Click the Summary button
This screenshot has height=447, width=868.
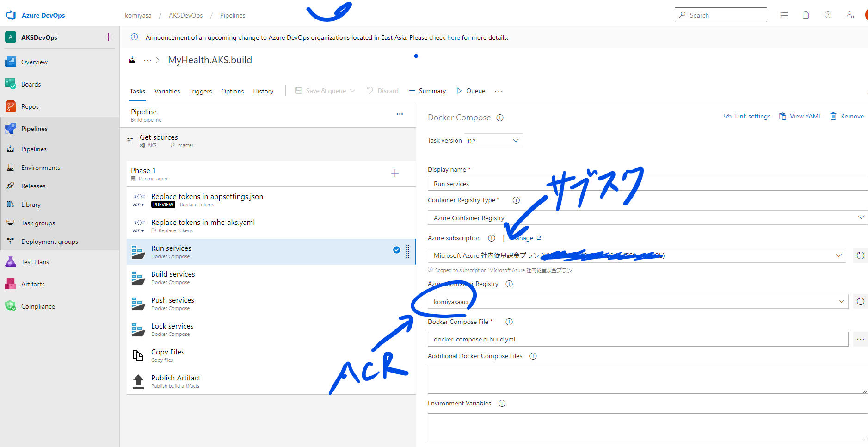click(x=427, y=91)
